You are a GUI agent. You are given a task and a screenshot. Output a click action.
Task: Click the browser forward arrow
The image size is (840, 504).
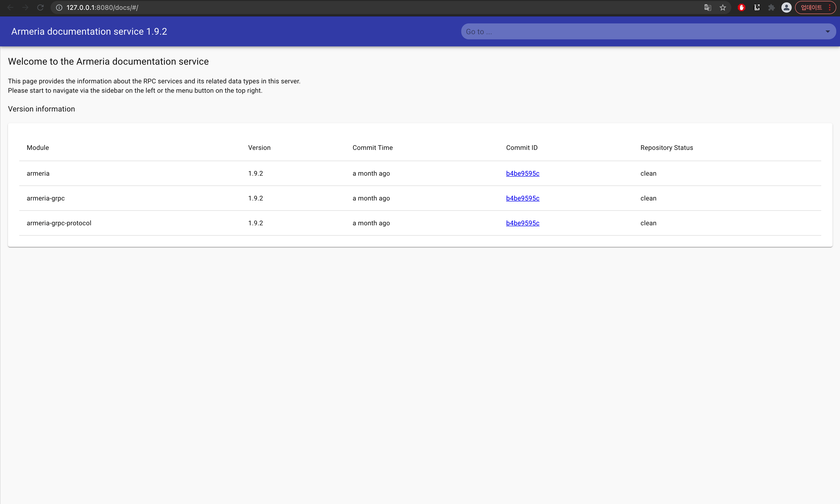coord(25,7)
